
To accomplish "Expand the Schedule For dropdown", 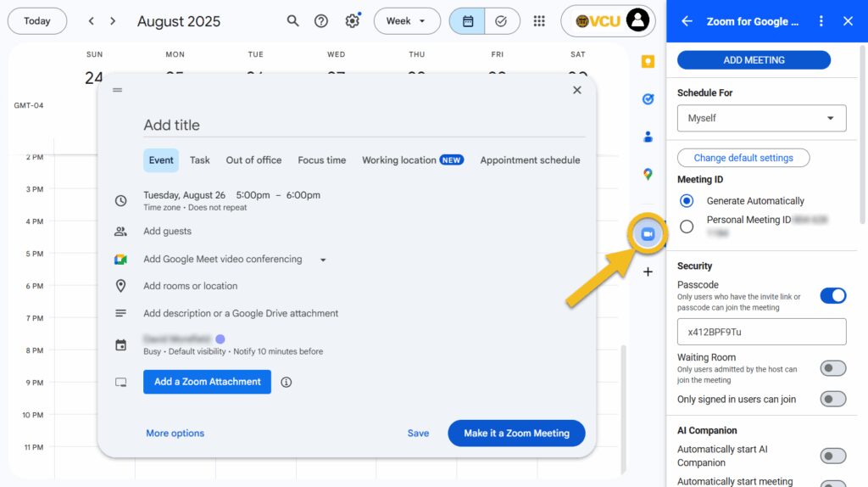I will 761,118.
